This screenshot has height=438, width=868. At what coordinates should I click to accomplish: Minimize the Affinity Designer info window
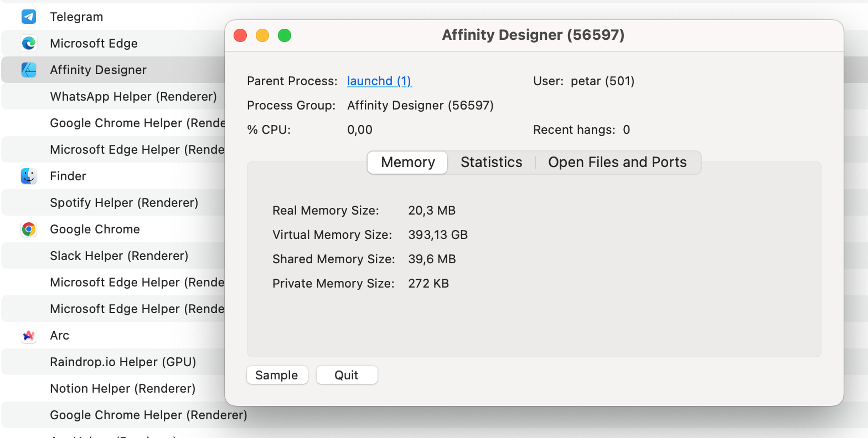click(x=262, y=35)
